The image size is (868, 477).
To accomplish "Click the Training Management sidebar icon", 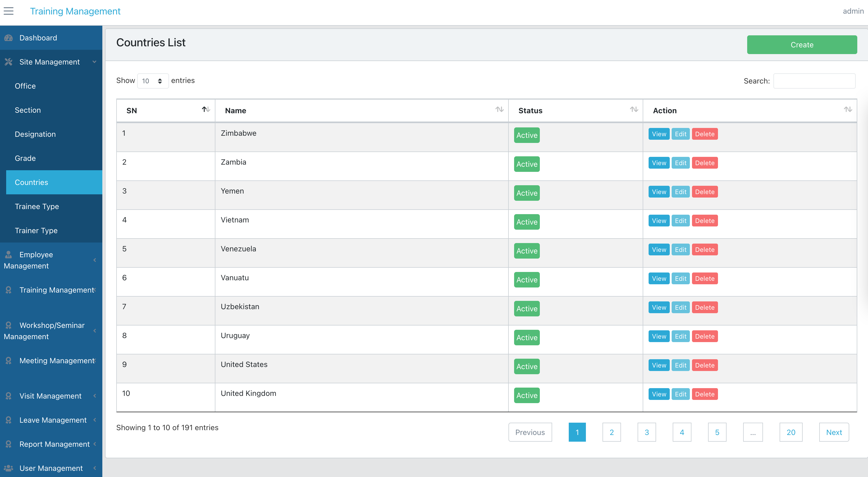I will click(8, 290).
